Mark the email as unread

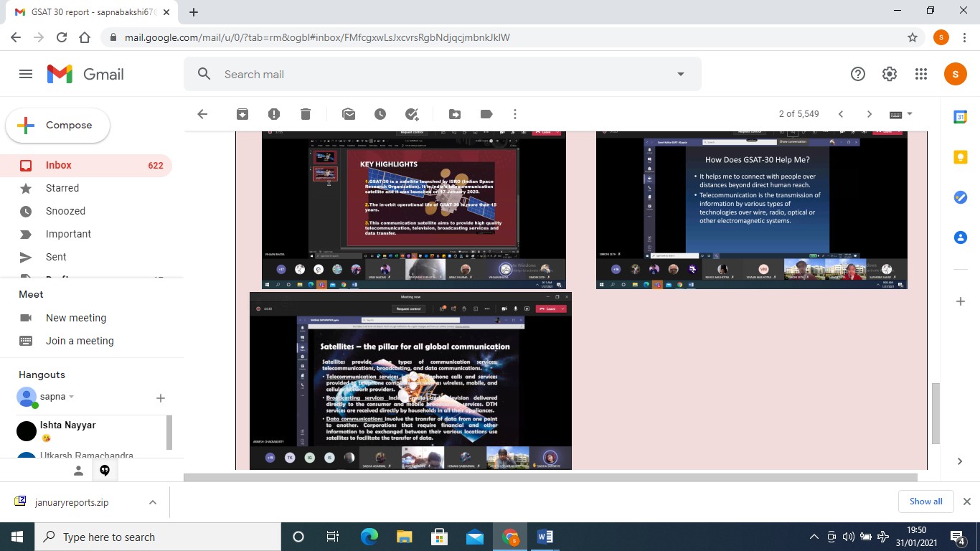349,114
